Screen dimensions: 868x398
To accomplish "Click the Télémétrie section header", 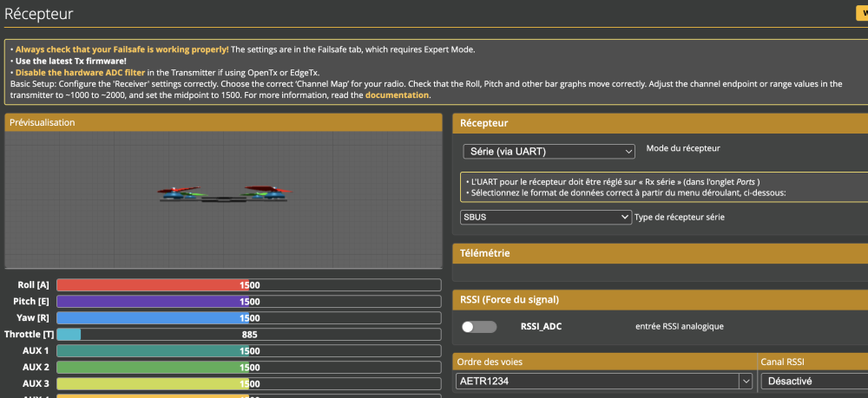I will click(x=660, y=253).
